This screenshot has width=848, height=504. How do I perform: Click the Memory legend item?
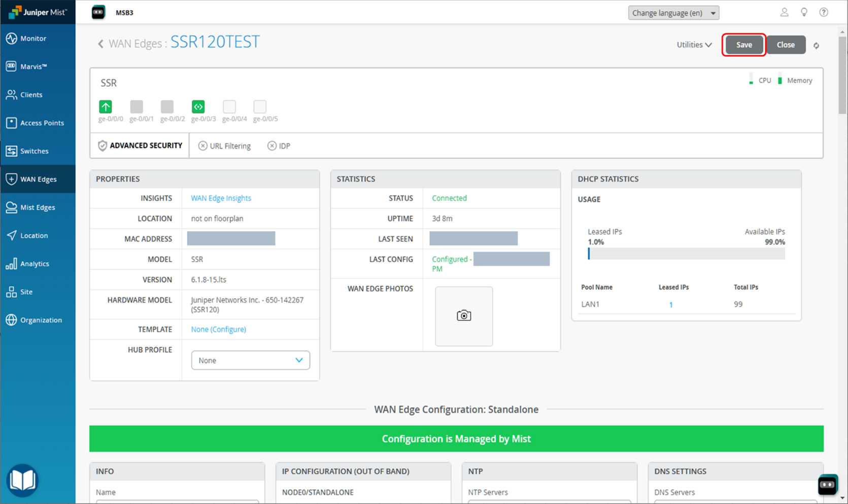[x=795, y=81]
